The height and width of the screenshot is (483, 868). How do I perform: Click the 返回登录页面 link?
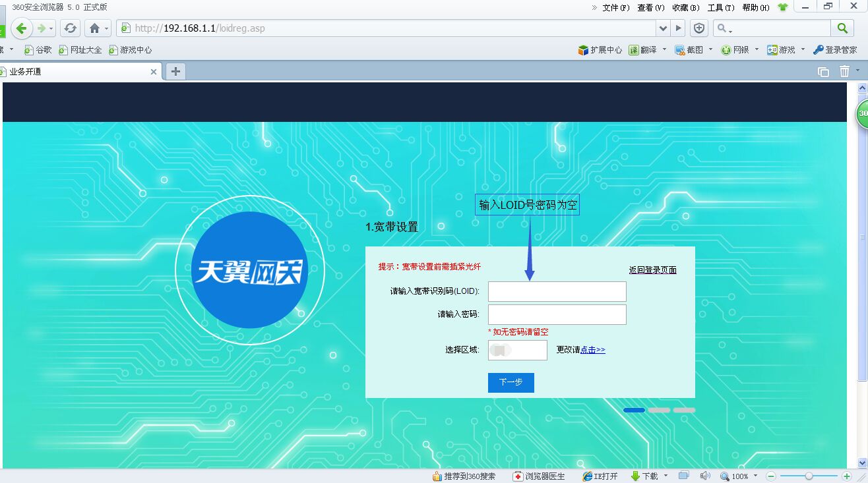tap(653, 270)
